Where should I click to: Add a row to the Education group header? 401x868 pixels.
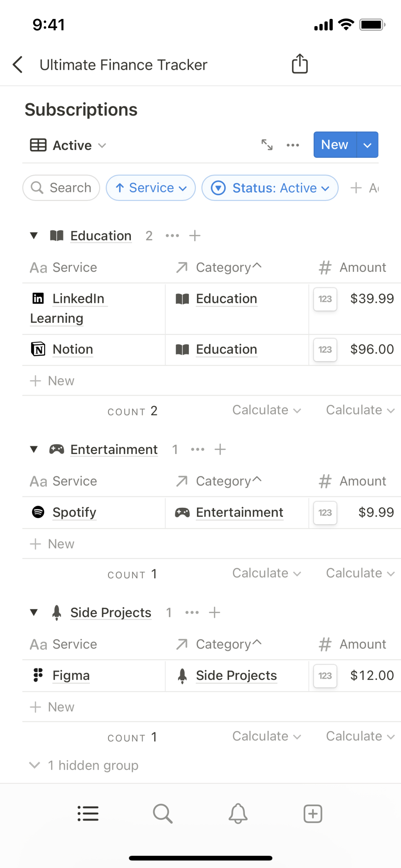[x=195, y=236]
